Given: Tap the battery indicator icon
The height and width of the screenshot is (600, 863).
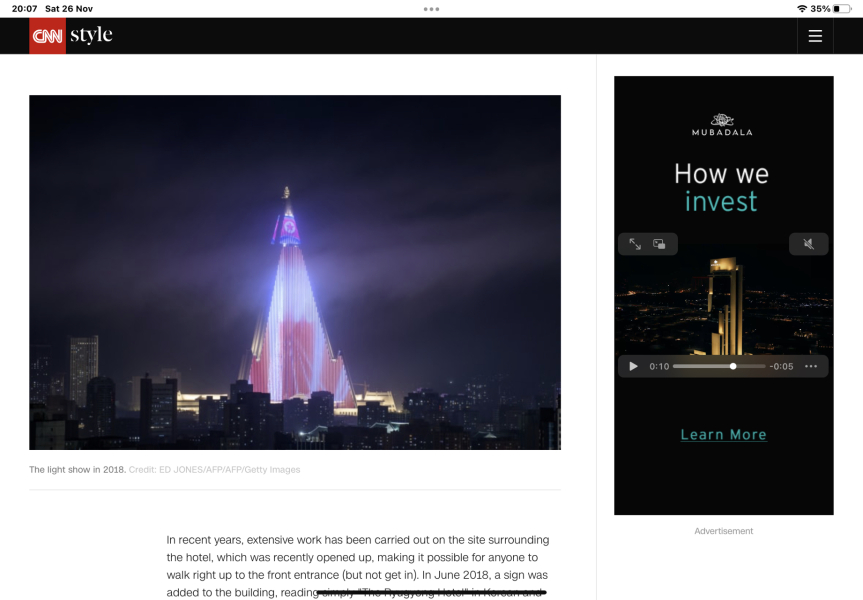Looking at the screenshot, I should [x=843, y=9].
